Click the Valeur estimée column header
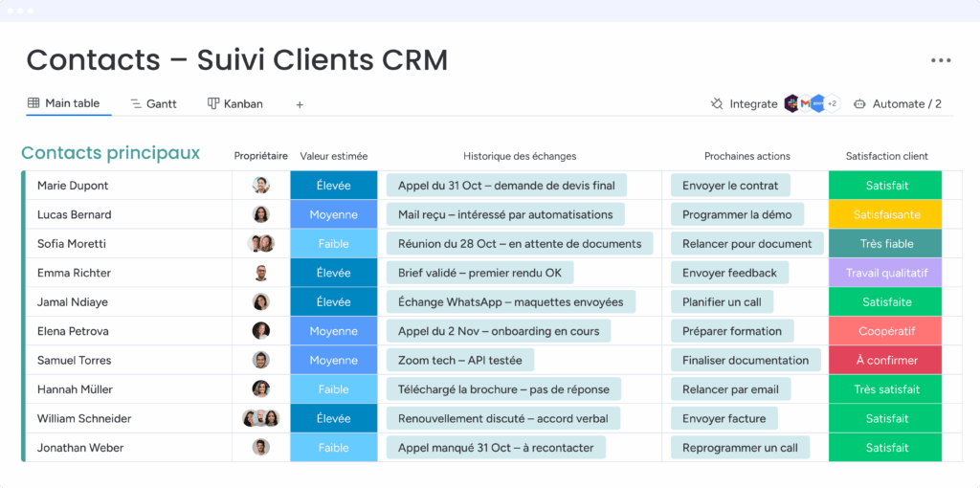Screen dimensions: 980x488 click(334, 156)
